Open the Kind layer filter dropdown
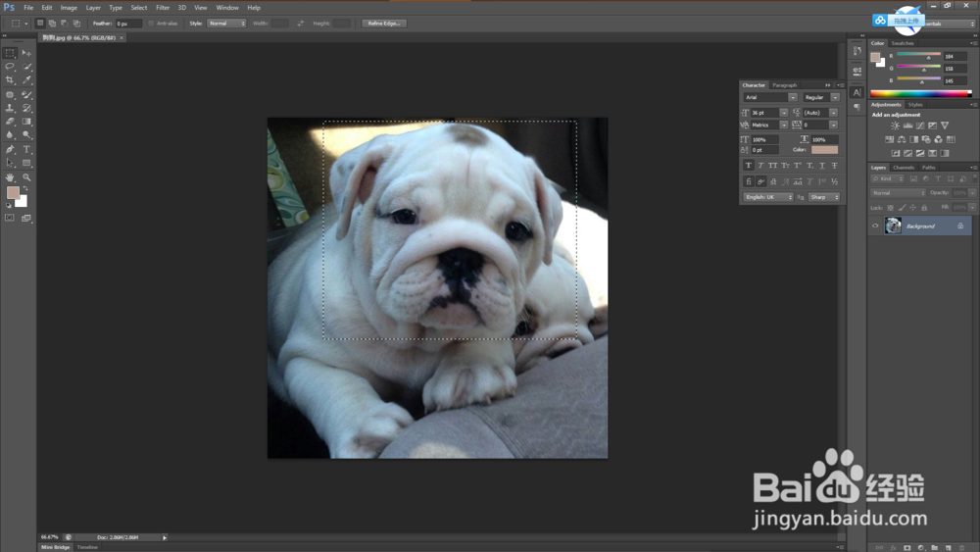Viewport: 980px width, 552px height. coord(888,178)
